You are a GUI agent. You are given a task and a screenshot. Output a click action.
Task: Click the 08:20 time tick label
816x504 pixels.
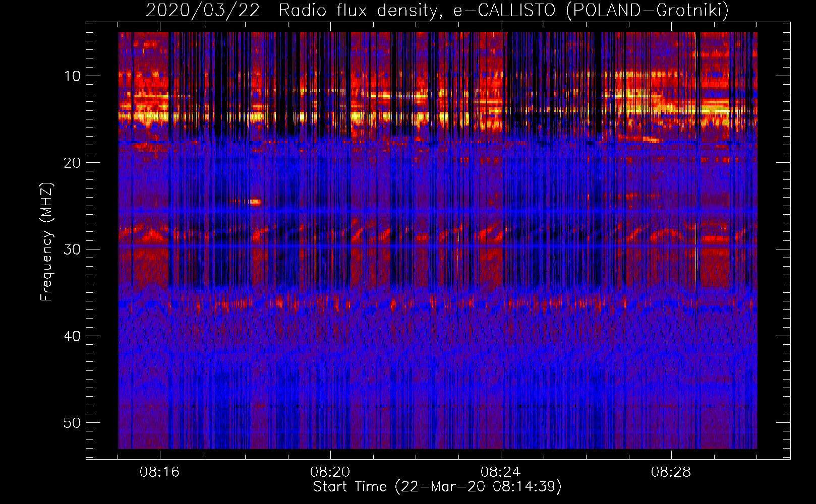[x=330, y=472]
